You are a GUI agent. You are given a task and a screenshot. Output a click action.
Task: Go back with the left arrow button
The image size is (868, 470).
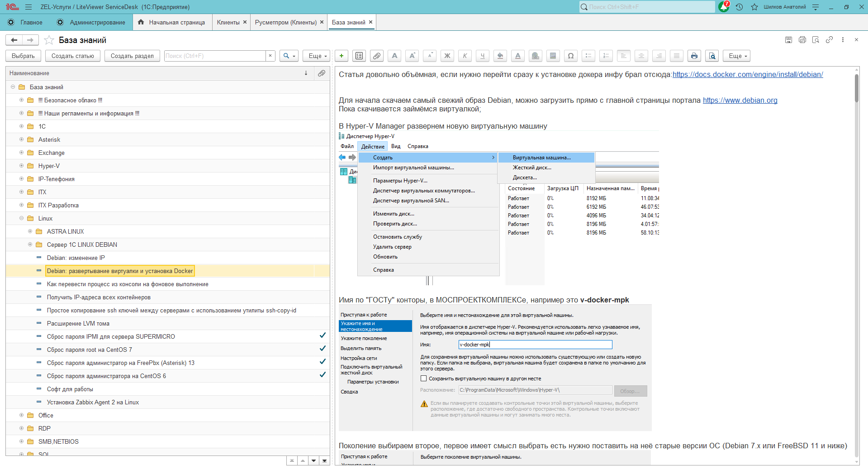coord(14,40)
